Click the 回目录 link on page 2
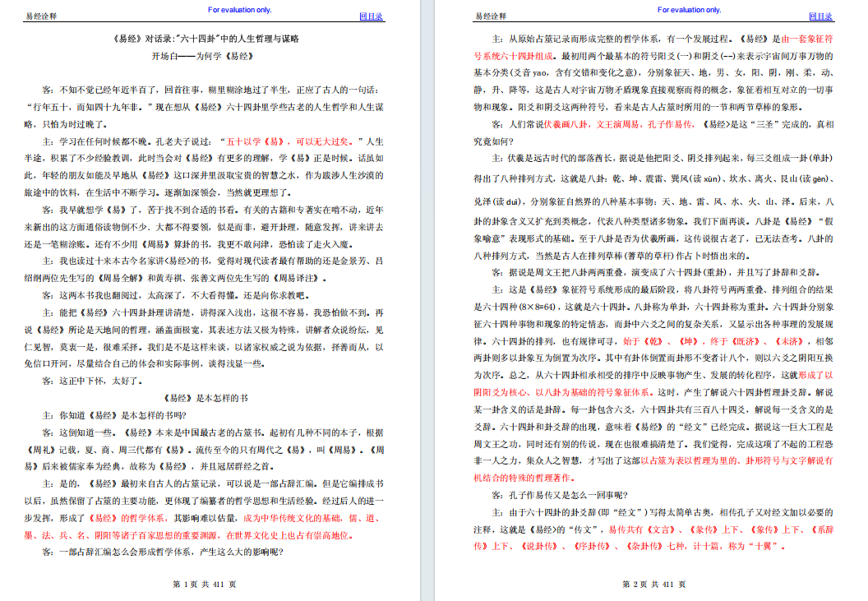Viewport: 868px width, 601px height. coord(821,16)
